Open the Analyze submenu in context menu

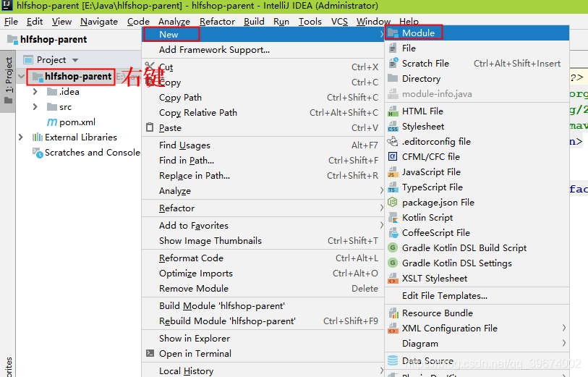(263, 191)
